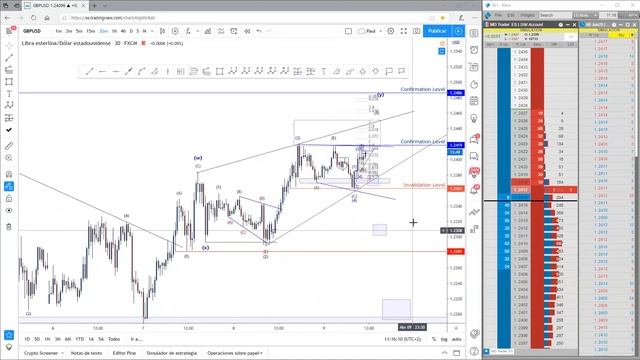This screenshot has width=640, height=360.
Task: Toggle stay in drawing mode icon
Action: [9, 187]
